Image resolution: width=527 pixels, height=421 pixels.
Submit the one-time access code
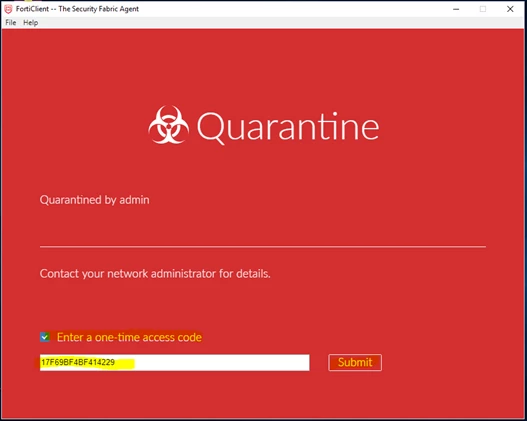pos(355,363)
